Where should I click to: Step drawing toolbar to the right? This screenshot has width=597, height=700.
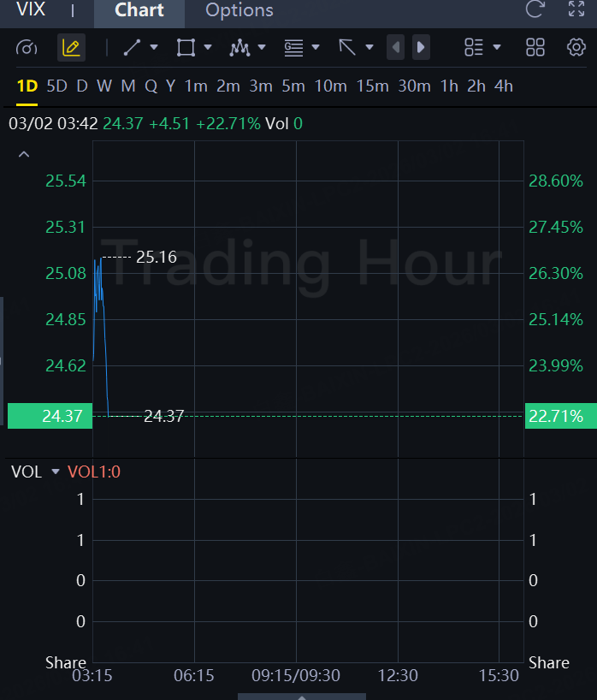tap(421, 47)
